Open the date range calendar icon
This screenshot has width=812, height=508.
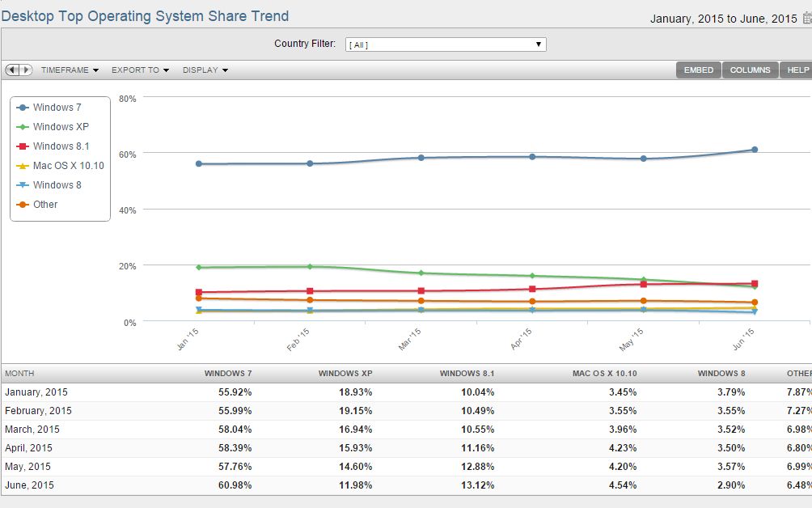click(806, 19)
